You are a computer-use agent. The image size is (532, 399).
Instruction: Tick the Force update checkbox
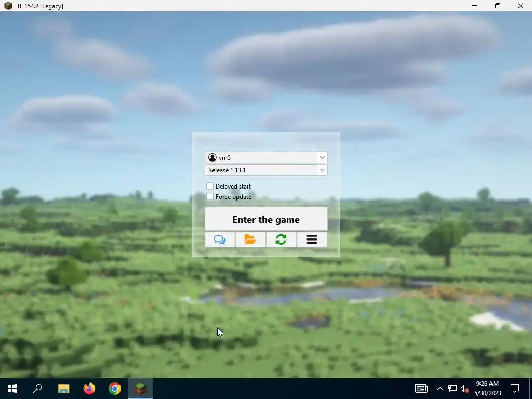pyautogui.click(x=210, y=196)
